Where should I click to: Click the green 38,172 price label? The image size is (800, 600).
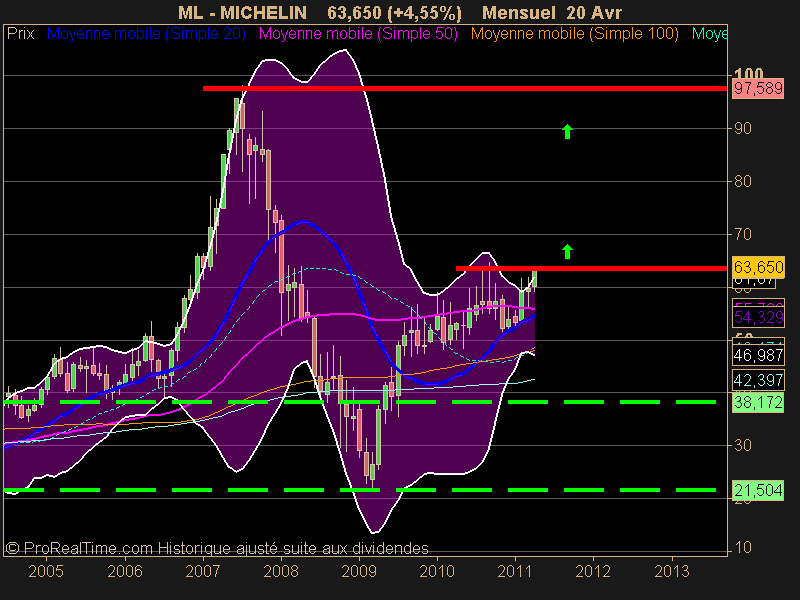pyautogui.click(x=758, y=403)
